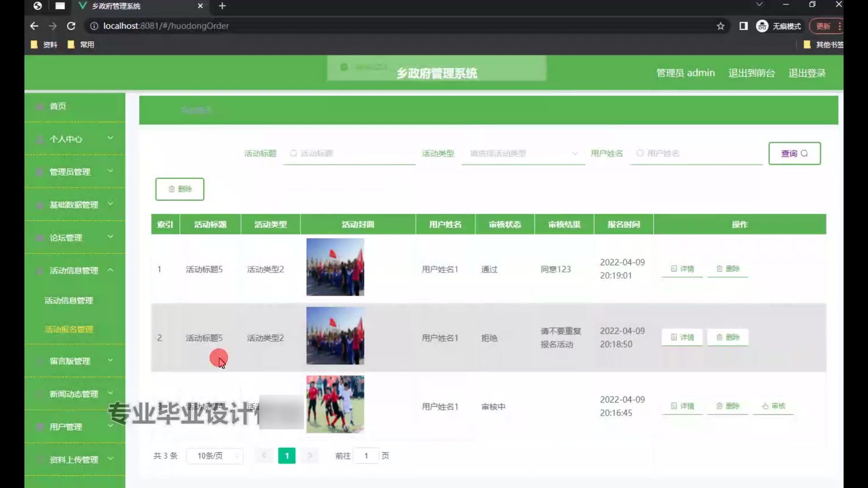Viewport: 868px width, 488px height.
Task: Open the side panel icon in toolbar
Action: tap(743, 26)
